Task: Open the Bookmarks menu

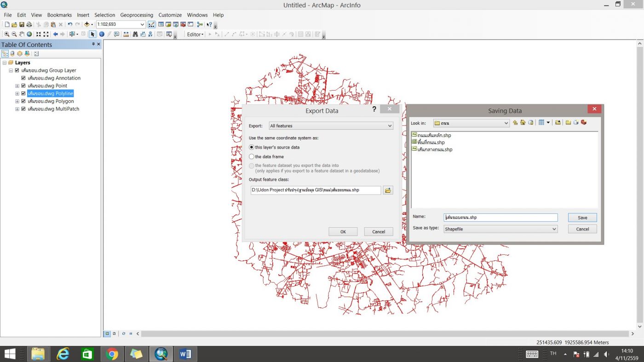Action: point(59,15)
